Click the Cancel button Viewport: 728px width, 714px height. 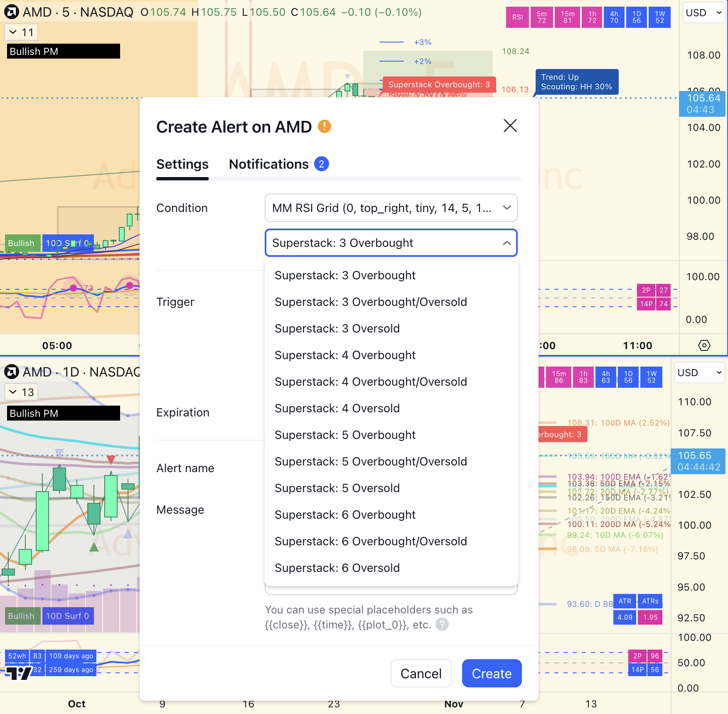(x=421, y=673)
